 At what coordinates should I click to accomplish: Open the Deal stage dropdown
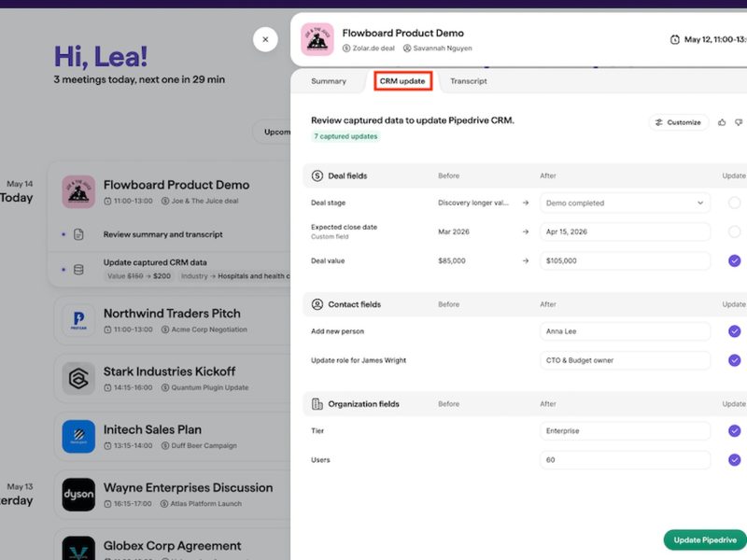point(625,203)
